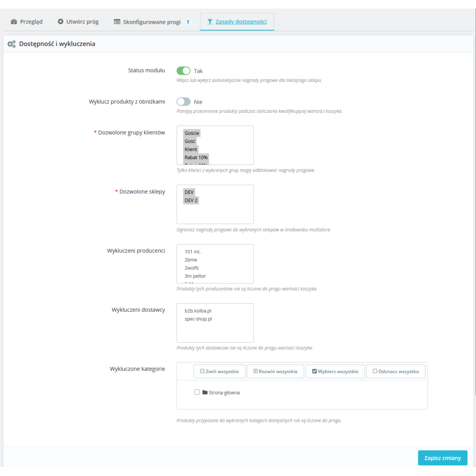The width and height of the screenshot is (476, 476).
Task: Click the Przegląd dashboard icon
Action: click(x=14, y=21)
